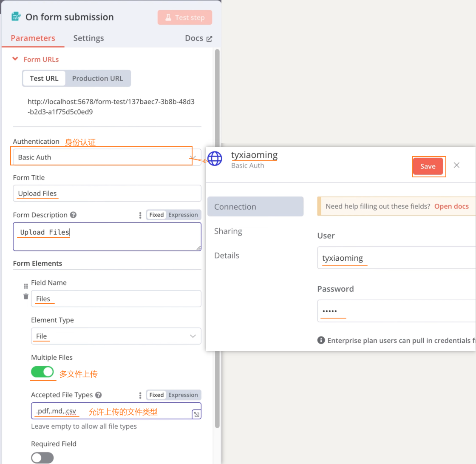The height and width of the screenshot is (464, 476).
Task: Switch to the Settings tab
Action: tap(88, 38)
